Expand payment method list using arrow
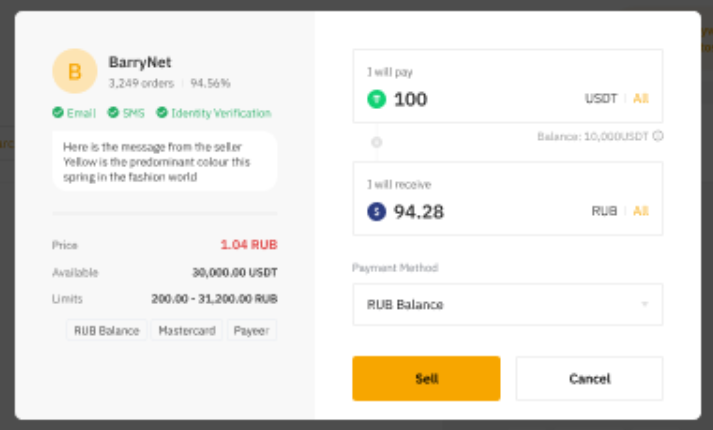The image size is (713, 430). point(644,304)
